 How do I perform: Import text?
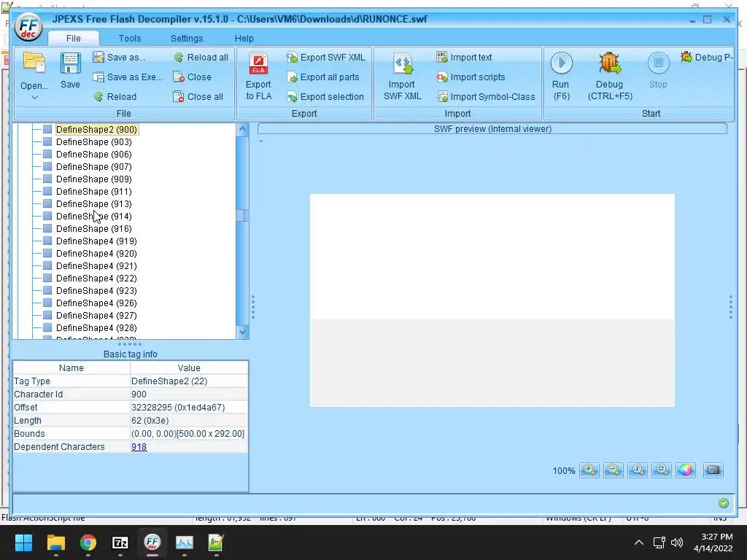[464, 57]
